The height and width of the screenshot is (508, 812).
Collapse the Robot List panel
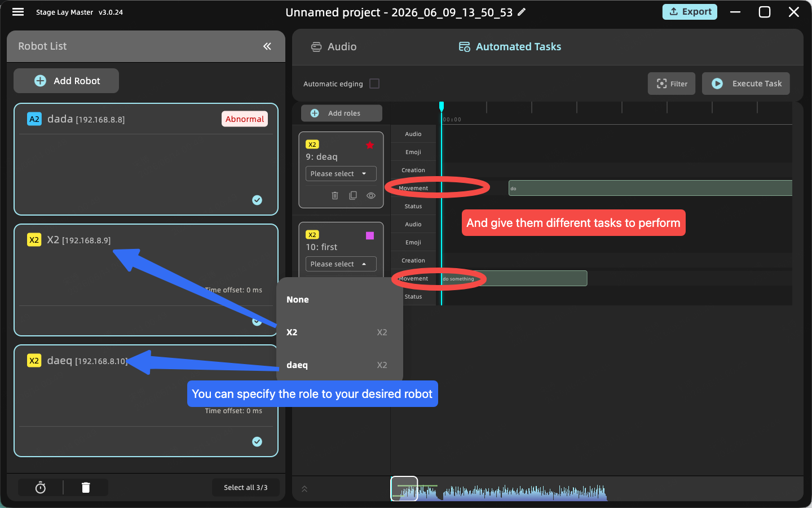tap(267, 46)
